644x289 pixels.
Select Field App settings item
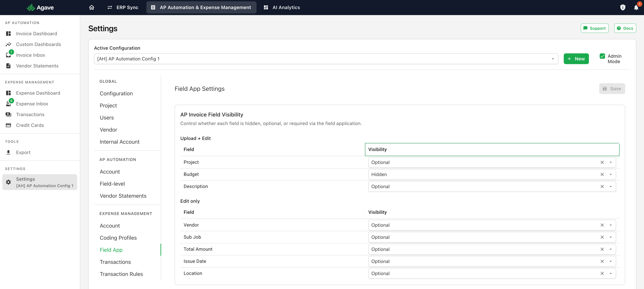pyautogui.click(x=111, y=250)
